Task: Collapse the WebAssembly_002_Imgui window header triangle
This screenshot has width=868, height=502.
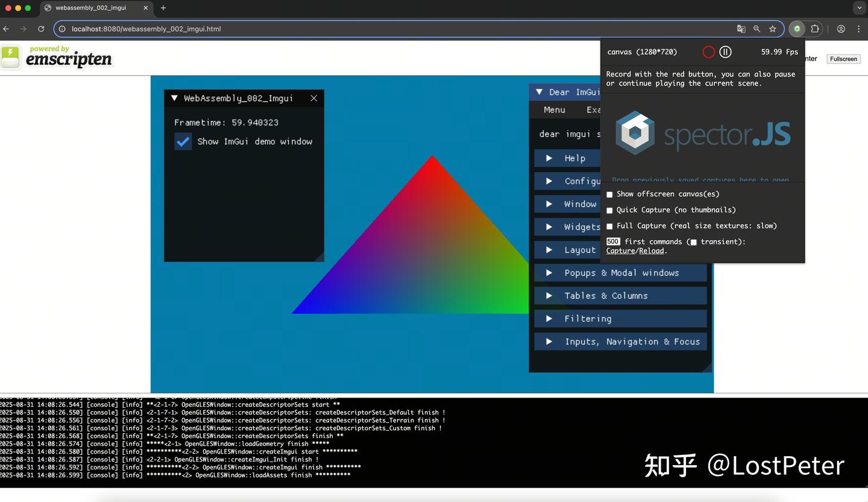Action: (174, 98)
